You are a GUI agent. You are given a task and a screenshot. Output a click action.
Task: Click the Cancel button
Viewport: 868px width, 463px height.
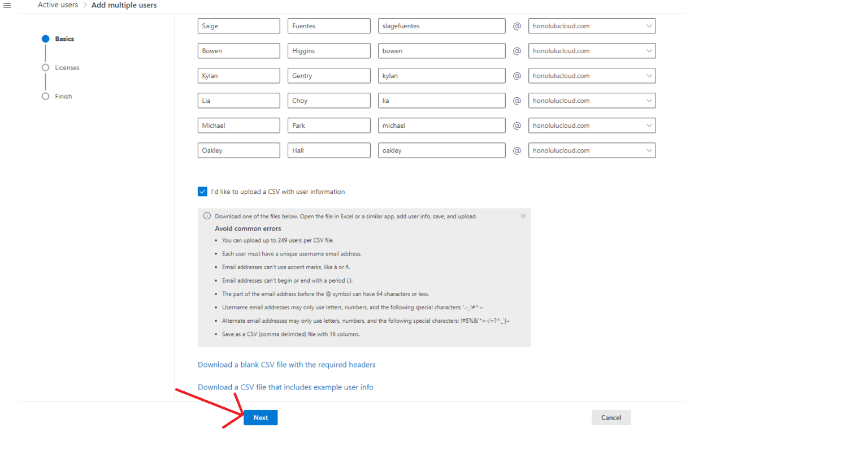pyautogui.click(x=611, y=417)
